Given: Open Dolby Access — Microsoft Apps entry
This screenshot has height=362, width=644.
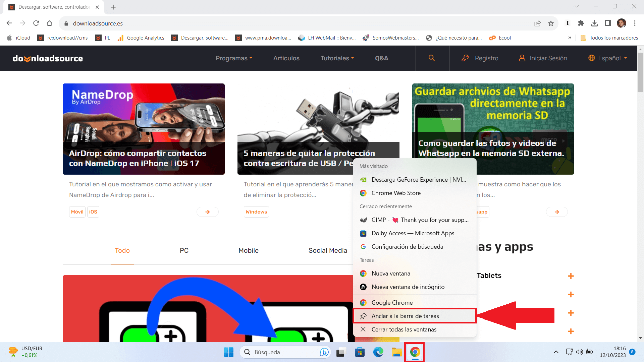Looking at the screenshot, I should click(x=415, y=233).
